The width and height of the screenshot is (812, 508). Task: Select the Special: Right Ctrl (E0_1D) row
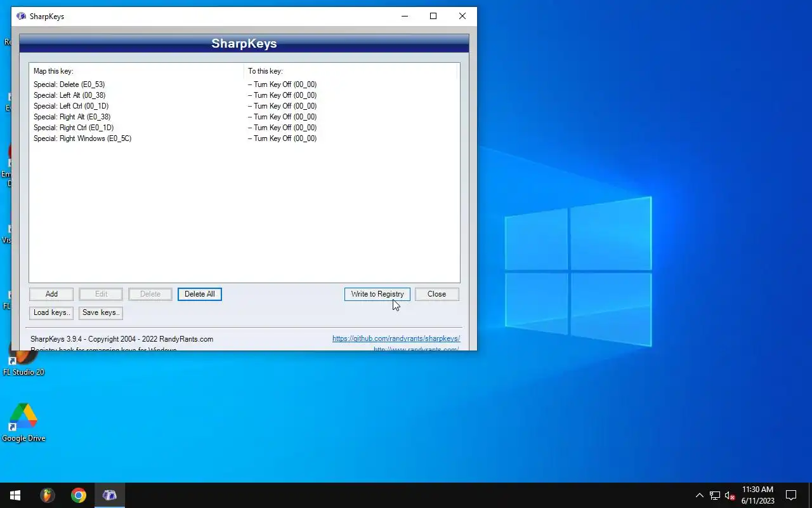(x=244, y=128)
